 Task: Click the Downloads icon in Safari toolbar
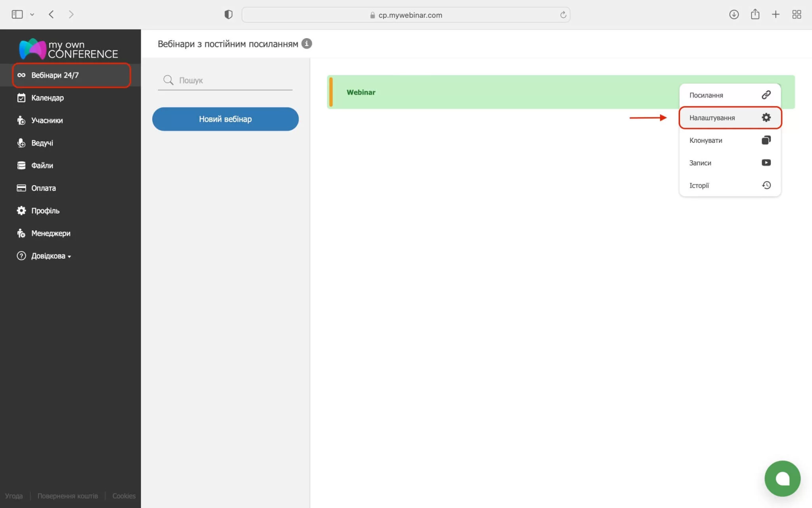(x=734, y=15)
